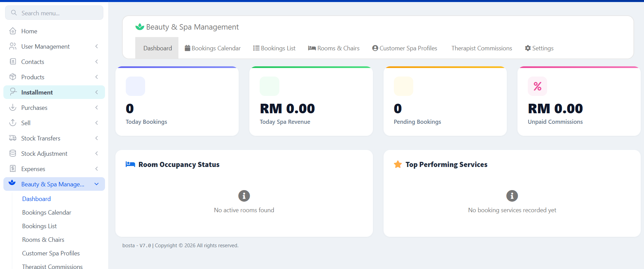Click the bed icon beside Room Occupancy Status

click(130, 164)
